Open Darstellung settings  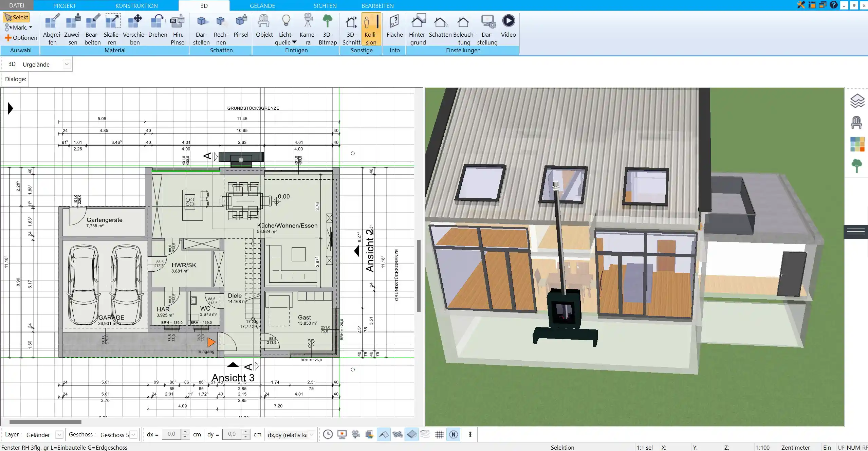click(487, 29)
